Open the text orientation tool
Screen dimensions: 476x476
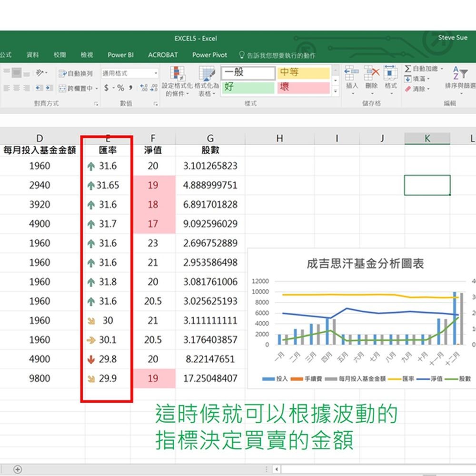41,72
